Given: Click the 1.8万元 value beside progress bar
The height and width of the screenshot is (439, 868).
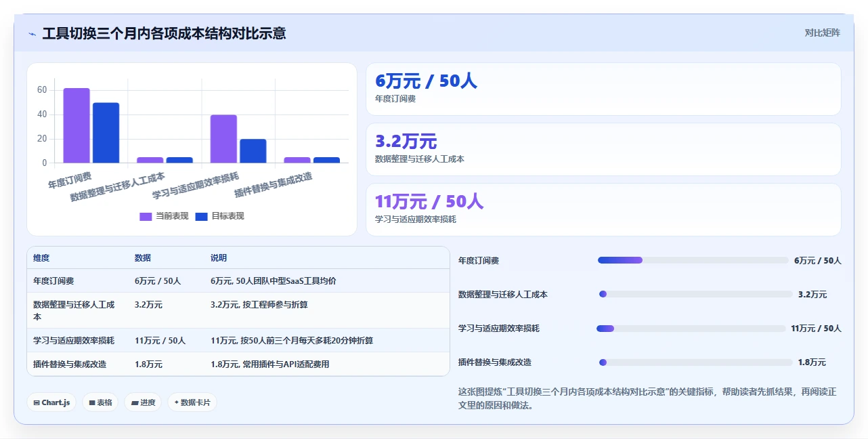Looking at the screenshot, I should pyautogui.click(x=812, y=362).
